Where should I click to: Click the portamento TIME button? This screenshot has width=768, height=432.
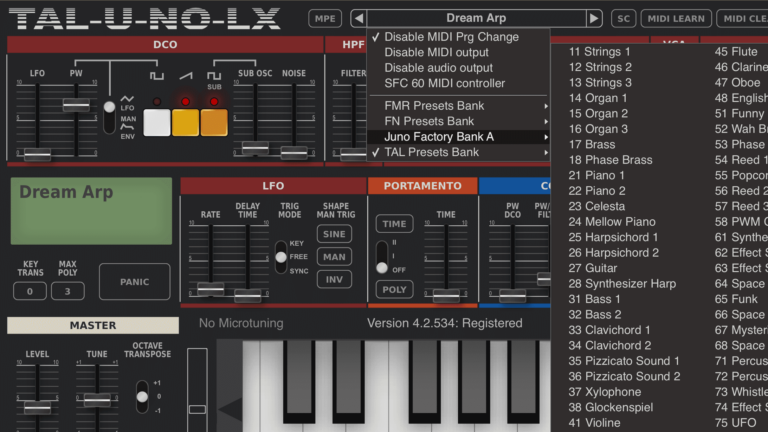[394, 224]
